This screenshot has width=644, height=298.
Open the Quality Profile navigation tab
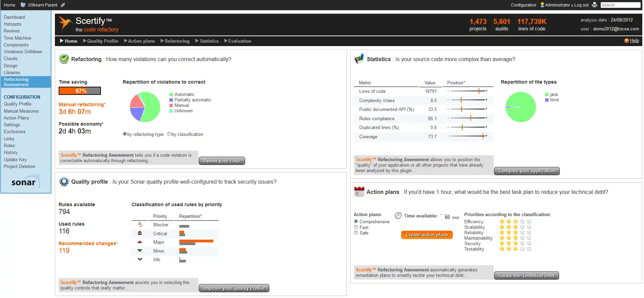101,41
